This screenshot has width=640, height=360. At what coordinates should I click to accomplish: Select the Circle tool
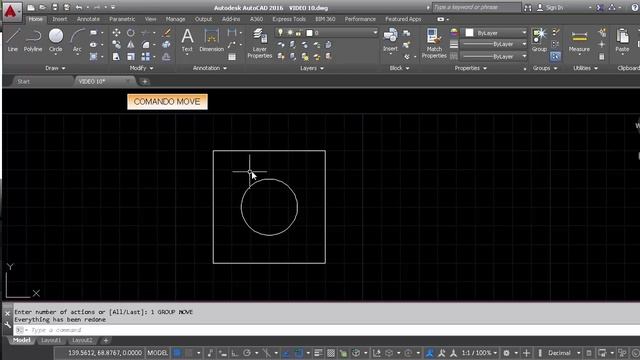click(x=56, y=40)
